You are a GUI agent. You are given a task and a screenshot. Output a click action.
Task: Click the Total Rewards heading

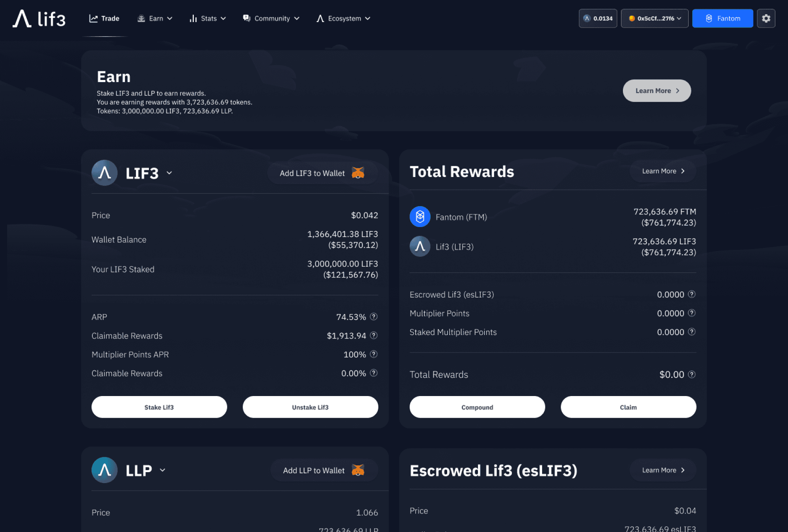[462, 171]
